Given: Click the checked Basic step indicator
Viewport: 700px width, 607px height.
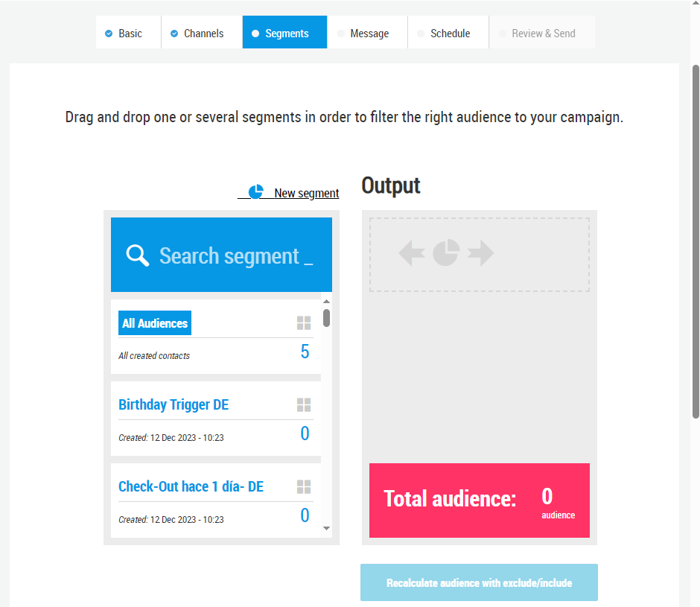Looking at the screenshot, I should tap(109, 34).
